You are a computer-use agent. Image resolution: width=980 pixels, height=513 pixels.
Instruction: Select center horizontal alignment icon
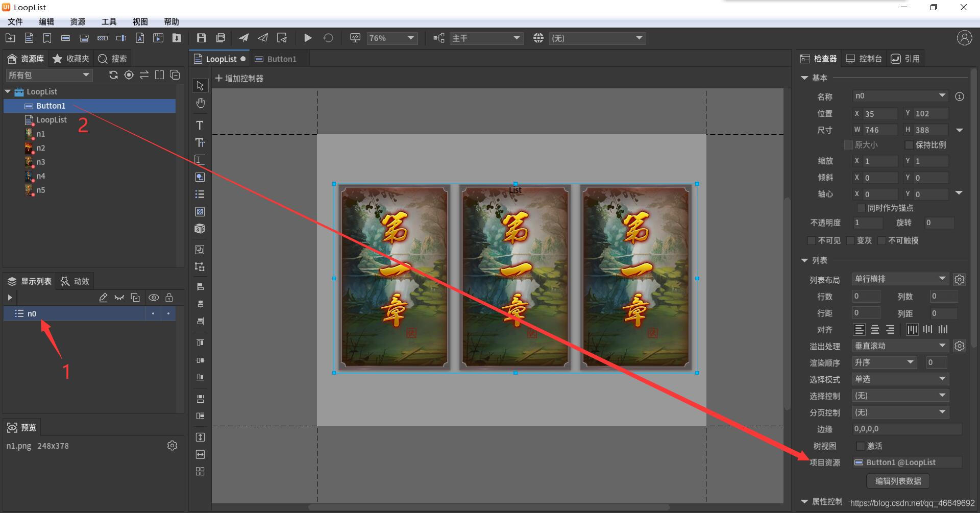click(875, 330)
